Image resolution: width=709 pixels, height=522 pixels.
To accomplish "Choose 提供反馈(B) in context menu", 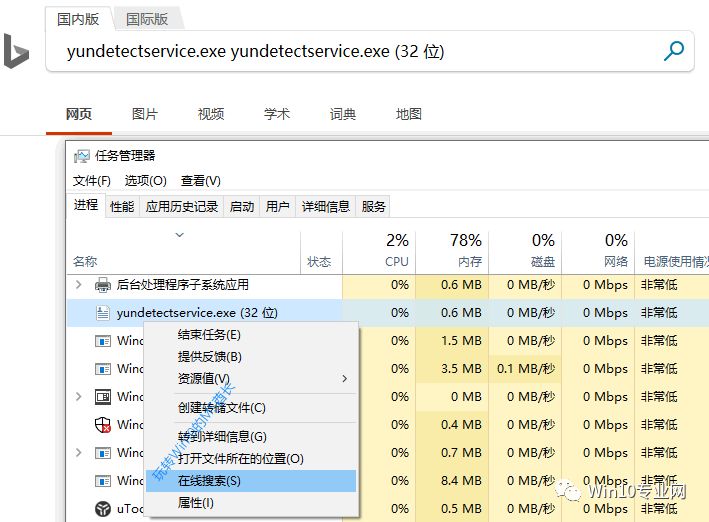I will (x=251, y=357).
